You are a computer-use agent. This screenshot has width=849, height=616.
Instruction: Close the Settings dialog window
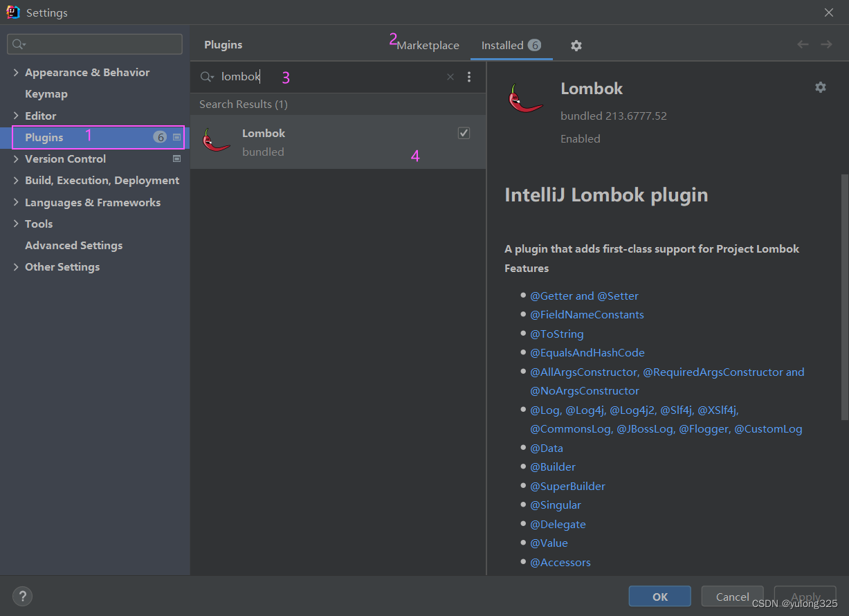pyautogui.click(x=829, y=12)
